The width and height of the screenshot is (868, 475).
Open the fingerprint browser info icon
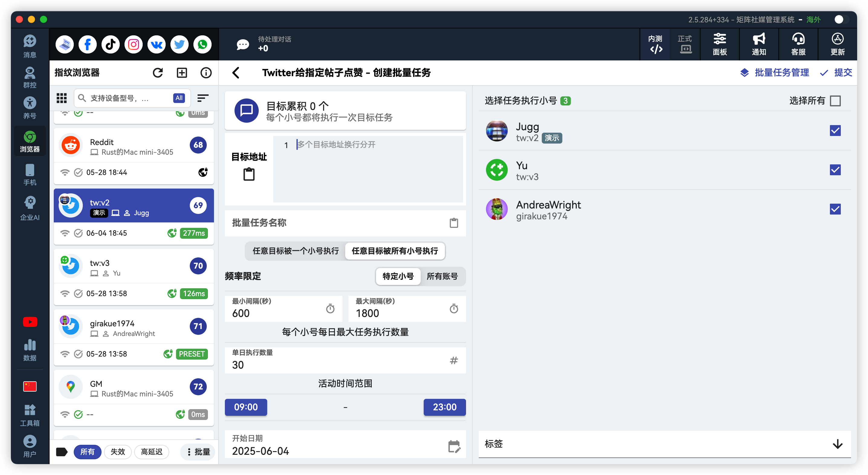206,73
